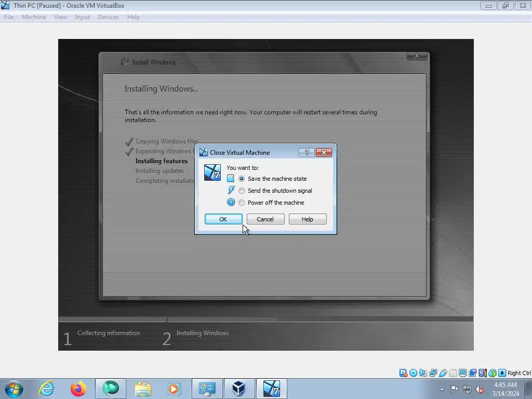Screen dimensions: 532x399
Task: Open Windows Media Player from taskbar
Action: [x=175, y=389]
